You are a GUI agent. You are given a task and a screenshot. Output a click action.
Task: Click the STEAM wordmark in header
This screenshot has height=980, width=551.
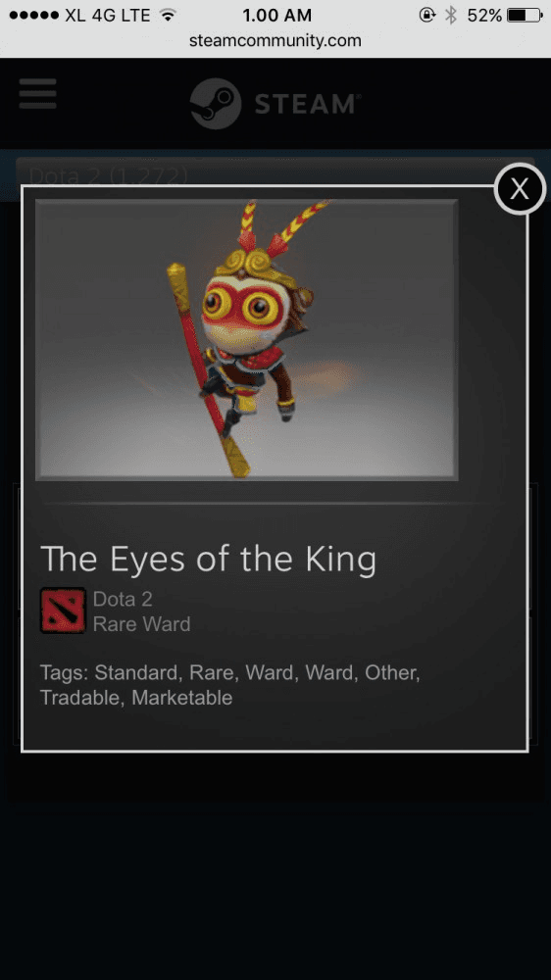coord(307,104)
